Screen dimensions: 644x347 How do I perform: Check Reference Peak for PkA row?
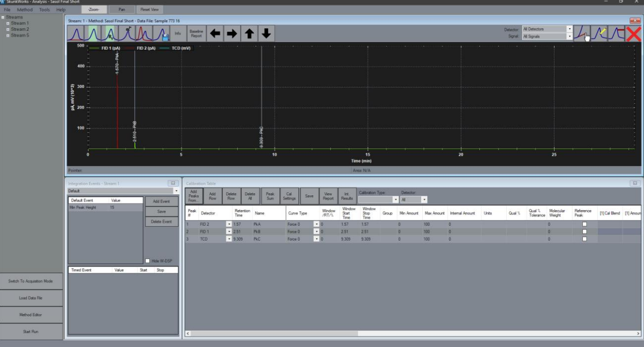584,224
